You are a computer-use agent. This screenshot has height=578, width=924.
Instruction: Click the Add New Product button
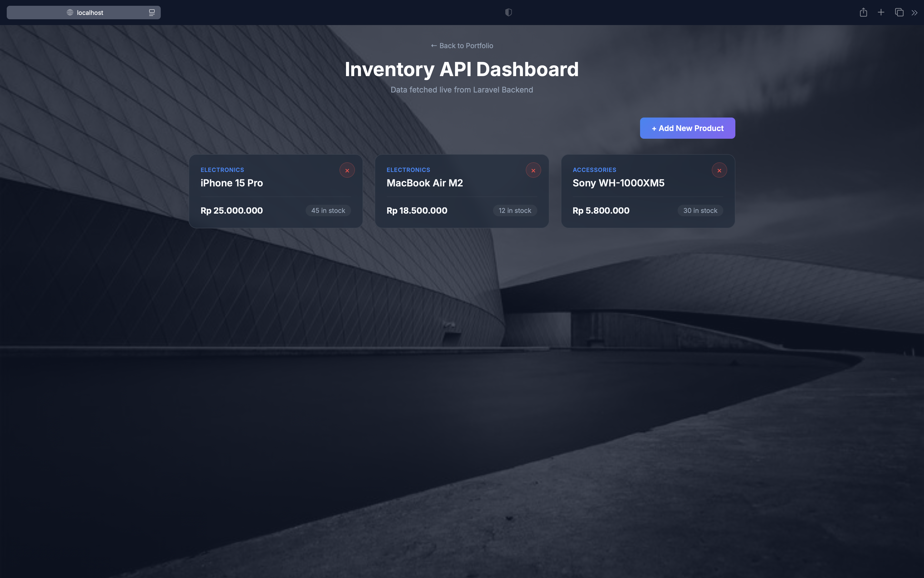[687, 128]
